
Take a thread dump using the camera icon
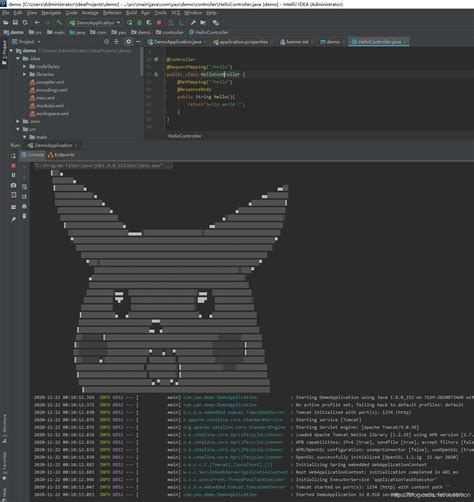(13, 185)
